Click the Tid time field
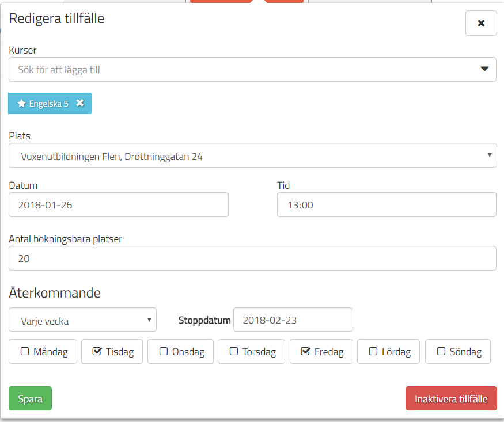Viewport: 504px width, 422px height. 386,205
